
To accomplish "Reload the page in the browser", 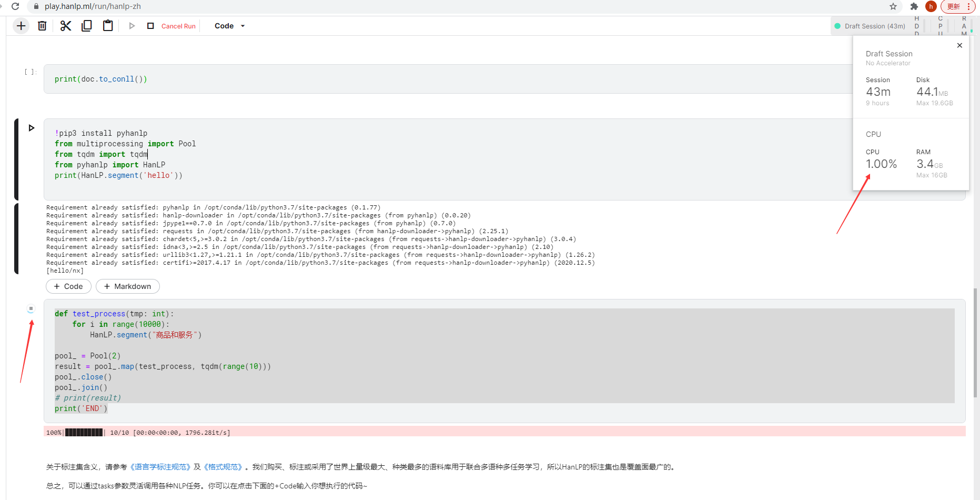I will [15, 6].
